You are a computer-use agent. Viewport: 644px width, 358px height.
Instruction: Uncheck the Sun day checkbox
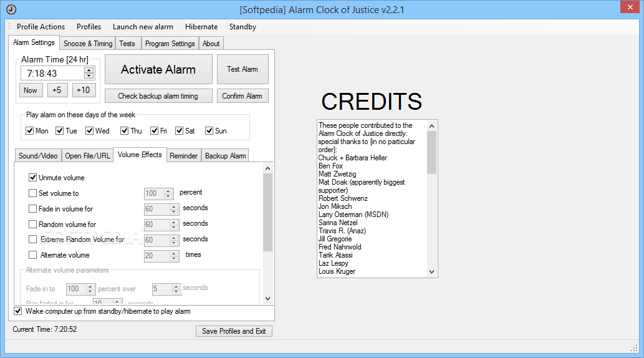point(209,131)
